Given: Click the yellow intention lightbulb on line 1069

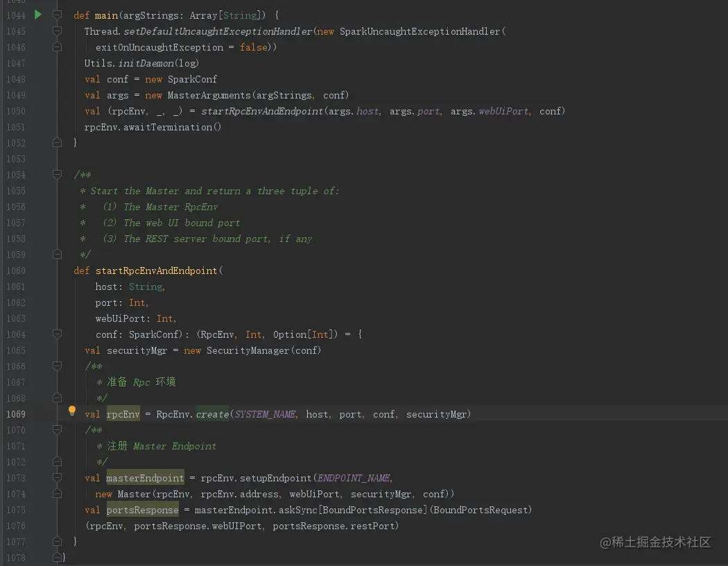Looking at the screenshot, I should point(72,411).
